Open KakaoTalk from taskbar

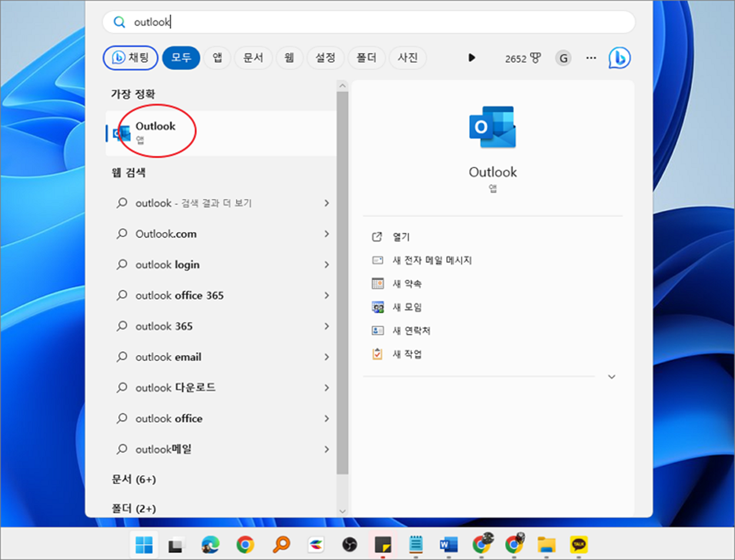click(579, 545)
